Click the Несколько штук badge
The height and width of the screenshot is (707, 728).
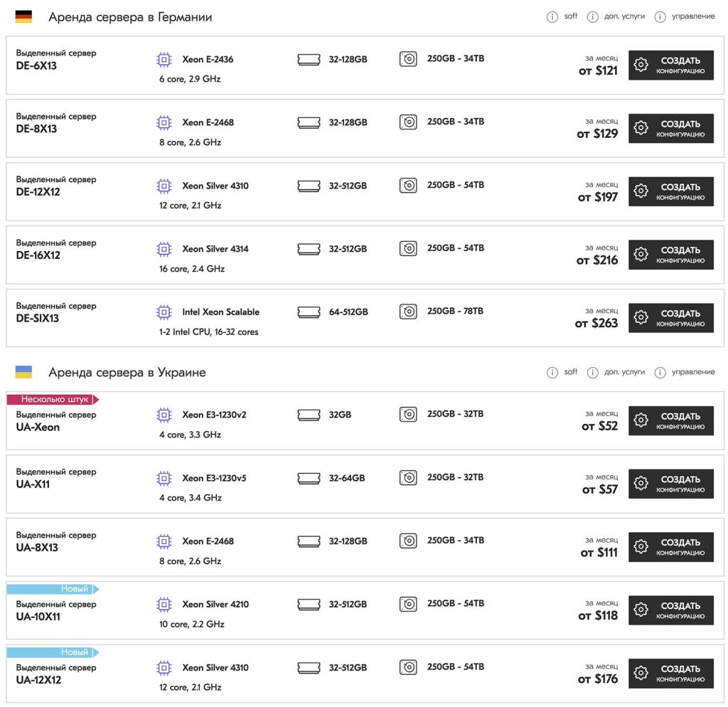click(x=53, y=399)
